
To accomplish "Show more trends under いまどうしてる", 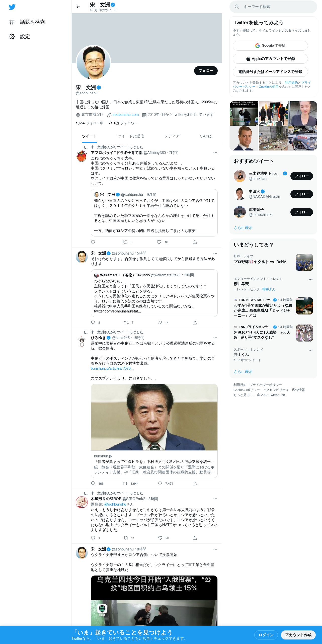I will (243, 372).
